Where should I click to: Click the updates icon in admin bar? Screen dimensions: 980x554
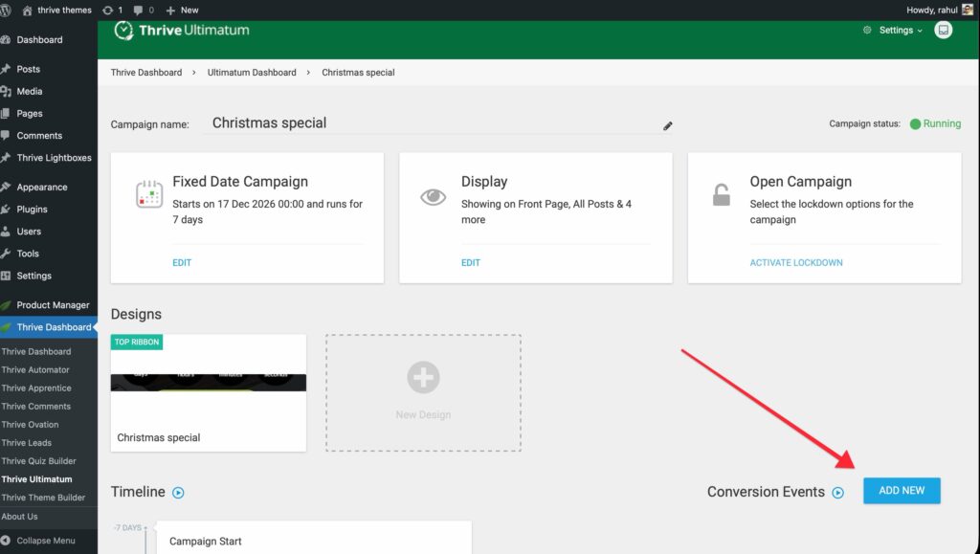tap(110, 10)
